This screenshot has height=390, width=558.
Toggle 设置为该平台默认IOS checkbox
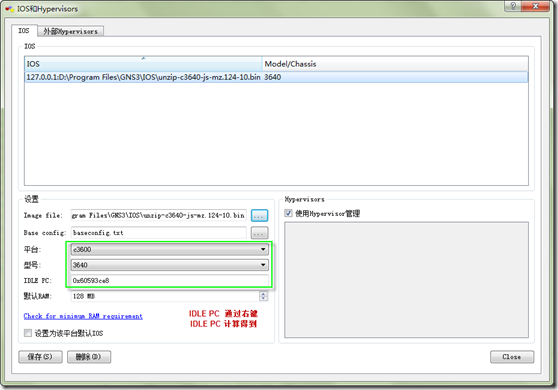tap(28, 333)
